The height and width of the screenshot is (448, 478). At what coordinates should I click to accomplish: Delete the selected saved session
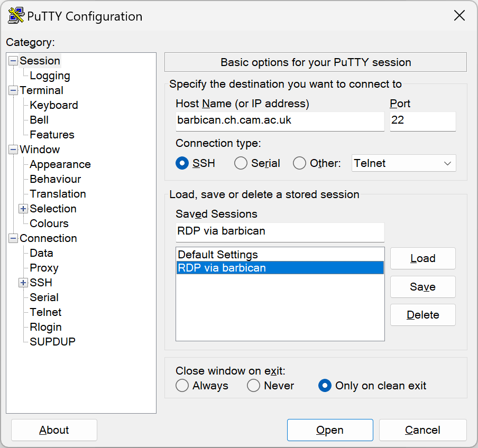click(x=423, y=315)
